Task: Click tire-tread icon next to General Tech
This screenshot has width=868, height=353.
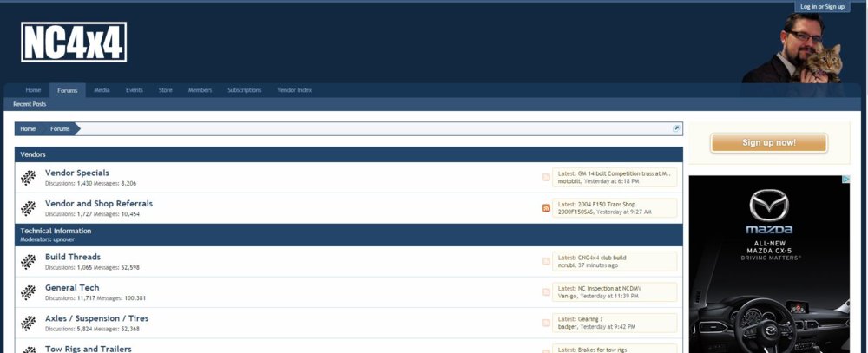Action: [29, 291]
